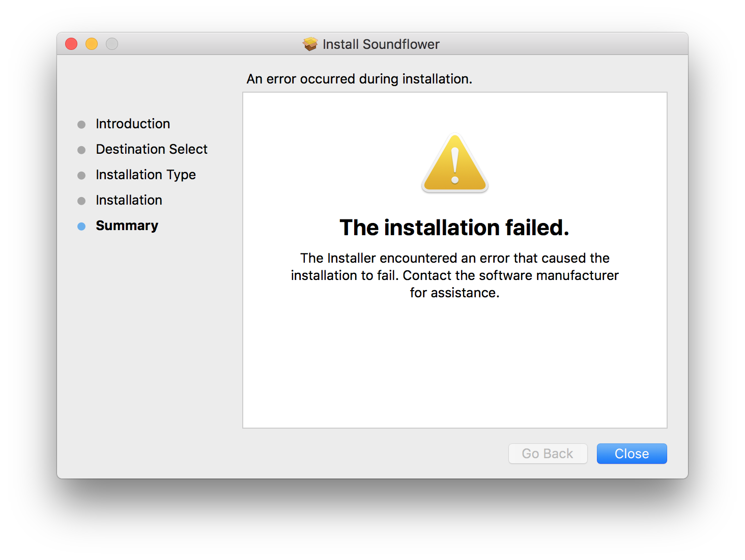Click the yellow warning triangle icon

point(455,163)
